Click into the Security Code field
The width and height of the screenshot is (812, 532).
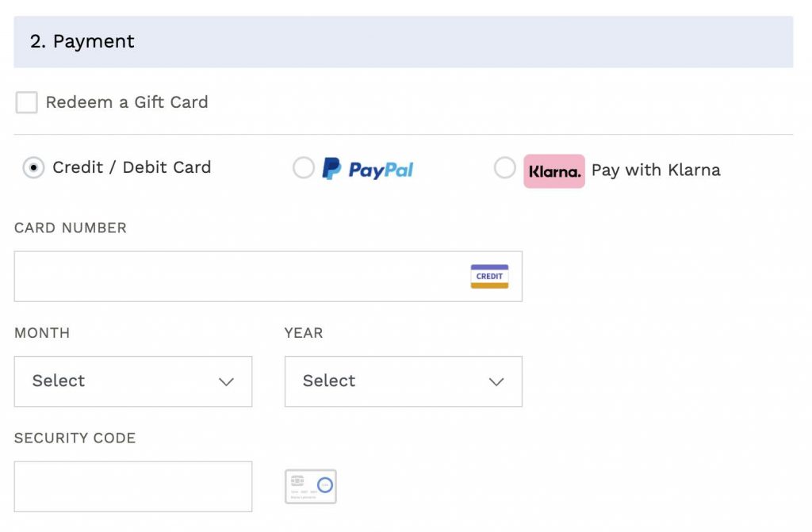133,486
